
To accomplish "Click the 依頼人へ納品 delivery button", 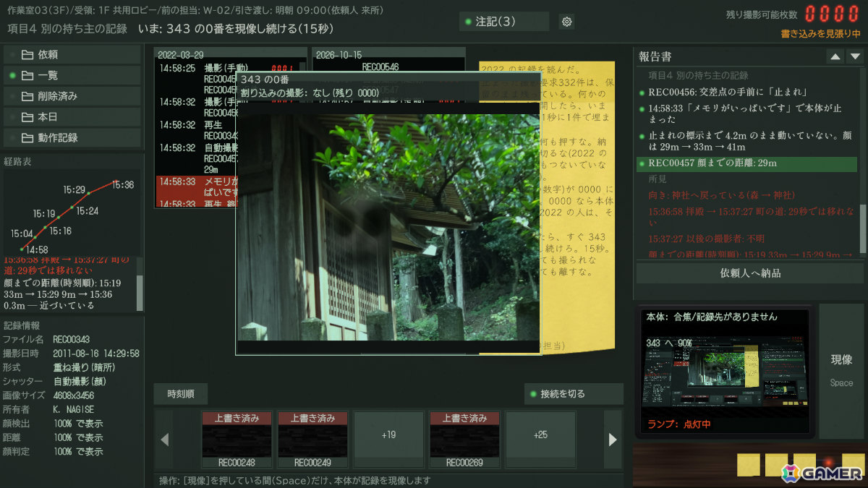I will click(750, 273).
